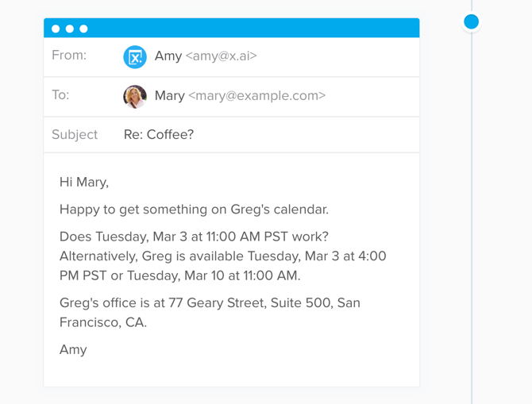This screenshot has width=532, height=404.
Task: Click the first white window dot
Action: coord(56,29)
